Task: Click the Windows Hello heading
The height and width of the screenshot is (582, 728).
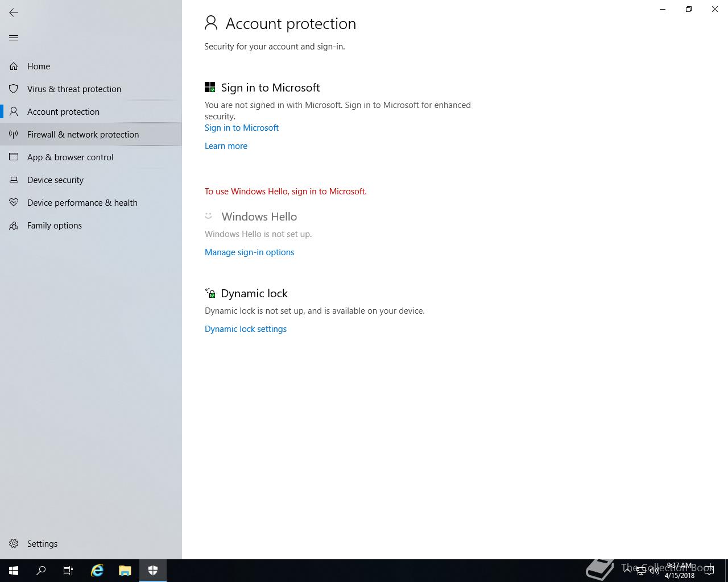Action: (259, 217)
